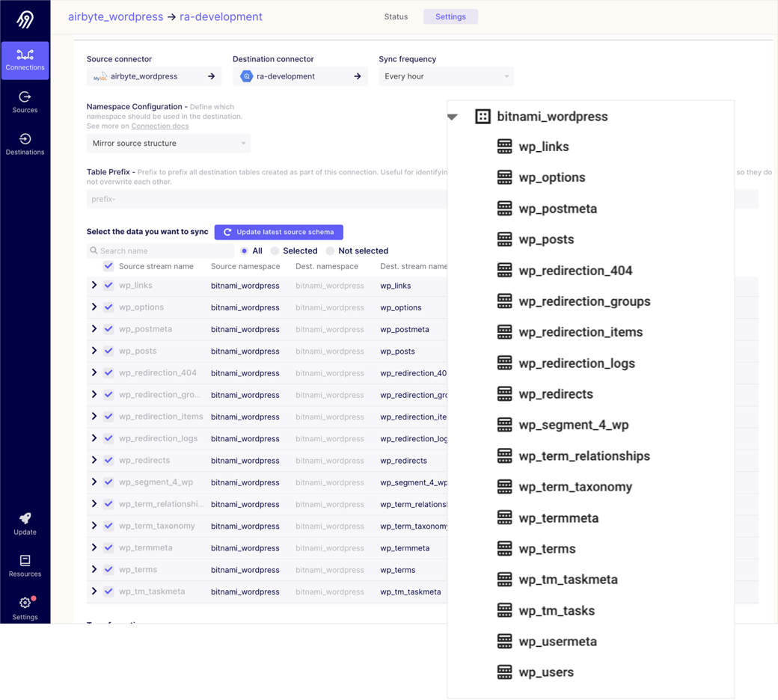Collapse the bitnami_wordpress dataset tree

click(453, 117)
